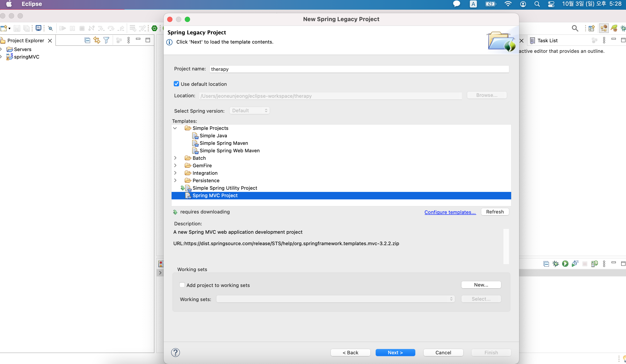Screen dimensions: 626x364
Task: Click the filter funnel icon in Project Explorer
Action: click(x=106, y=40)
